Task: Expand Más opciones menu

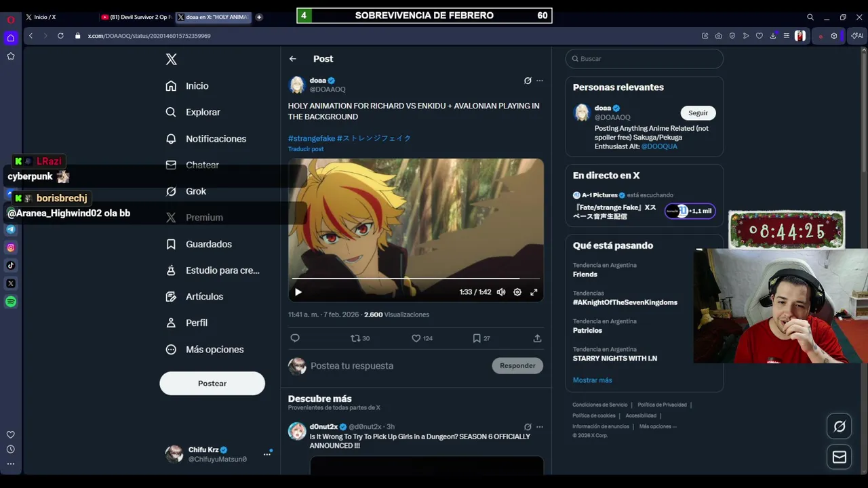Action: 205,350
